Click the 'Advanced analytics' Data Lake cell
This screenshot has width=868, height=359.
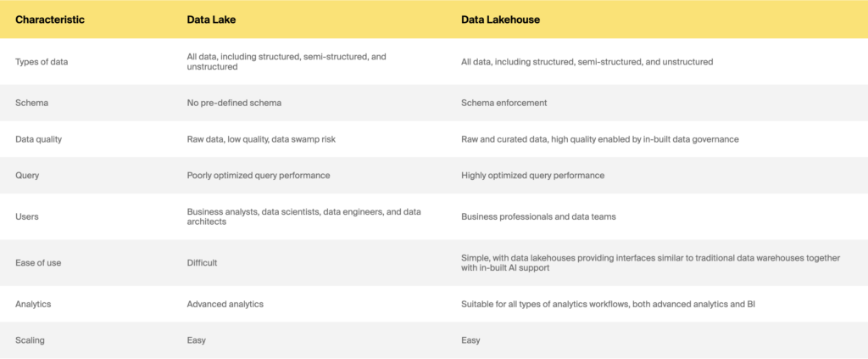point(225,304)
